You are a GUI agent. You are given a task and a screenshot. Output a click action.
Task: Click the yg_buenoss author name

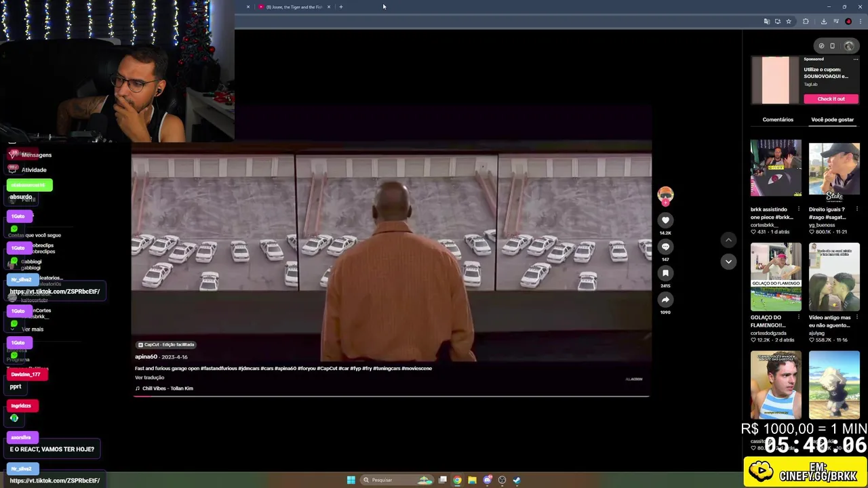tap(822, 225)
